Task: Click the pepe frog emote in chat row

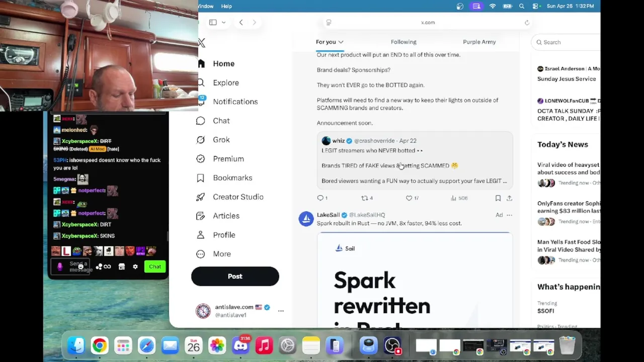Action: click(76, 251)
